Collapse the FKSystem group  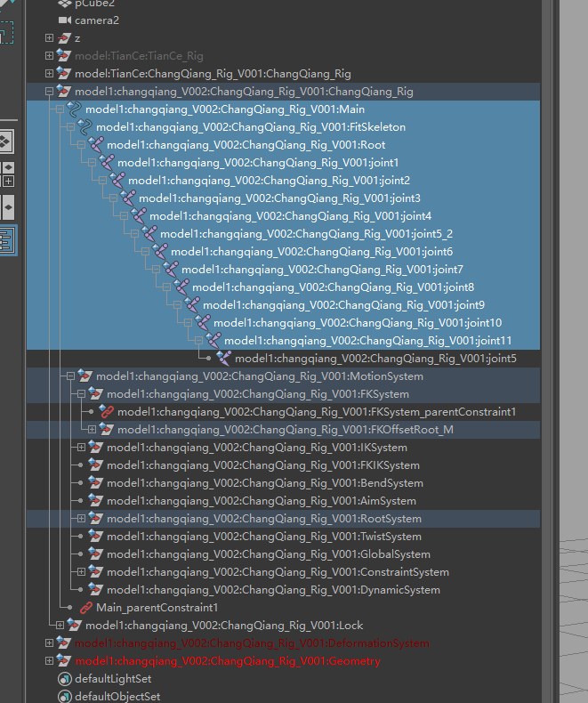coord(81,393)
